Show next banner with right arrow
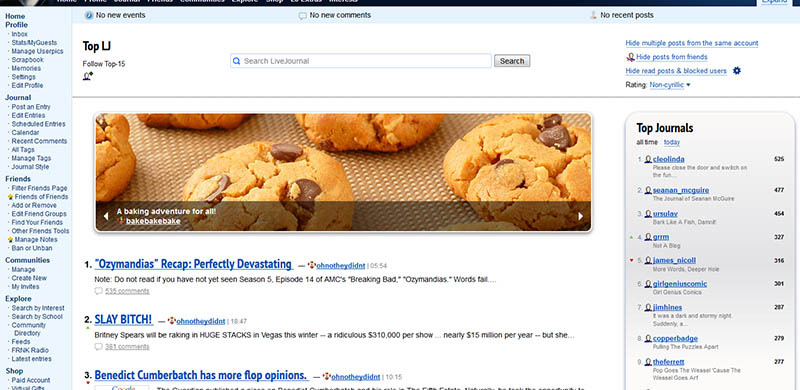 [580, 216]
